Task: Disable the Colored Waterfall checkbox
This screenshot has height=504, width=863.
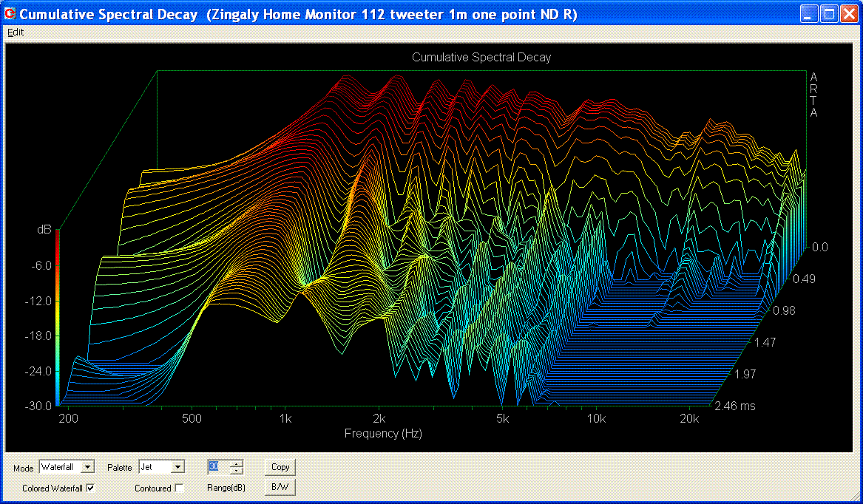Action: pos(90,488)
